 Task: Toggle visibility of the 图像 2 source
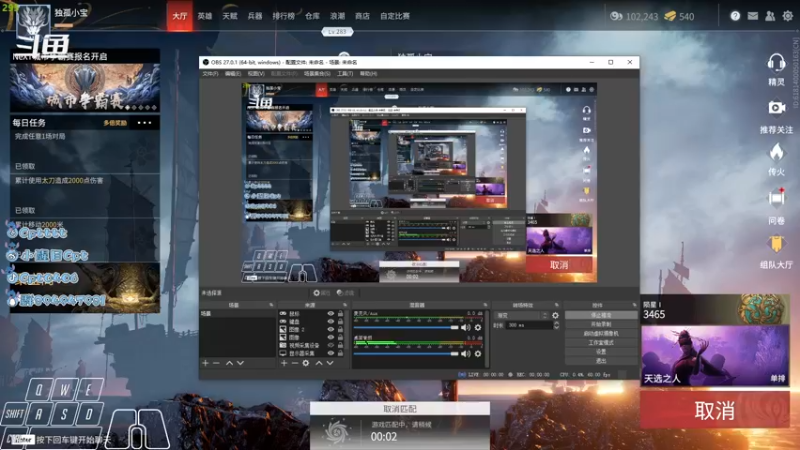(x=331, y=330)
